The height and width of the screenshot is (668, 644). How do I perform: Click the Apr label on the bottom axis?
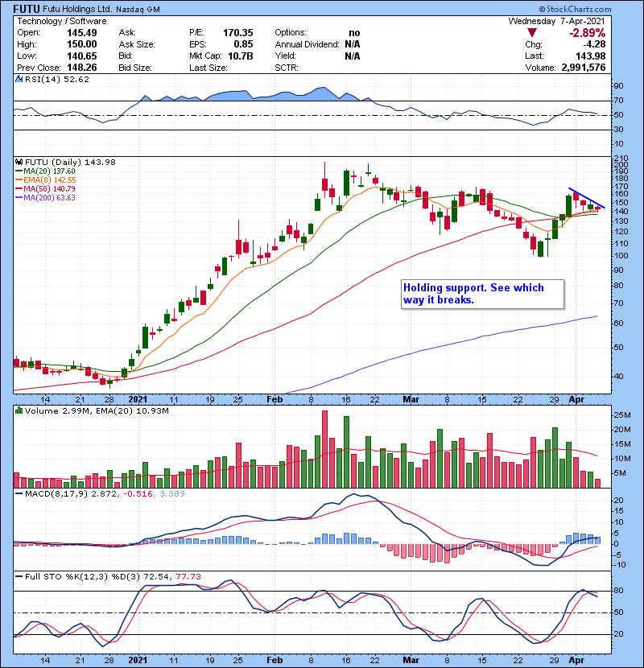576,660
